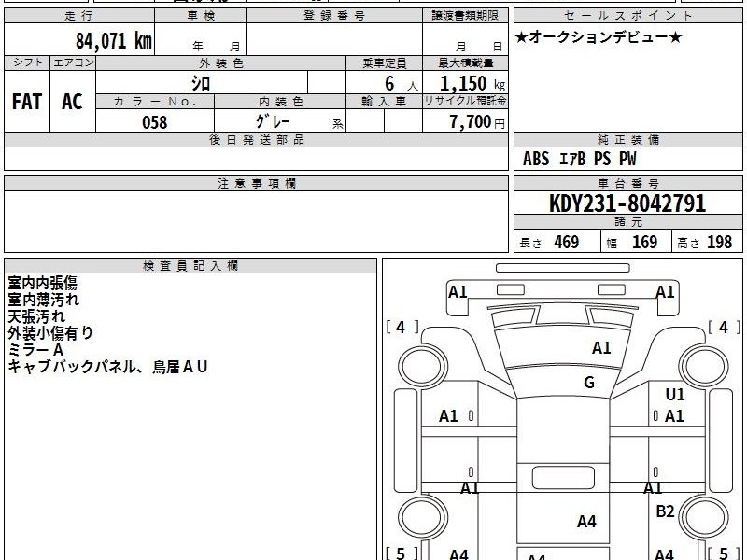Click inspector note 室内薄汚れ
The image size is (747, 560).
pos(43,300)
